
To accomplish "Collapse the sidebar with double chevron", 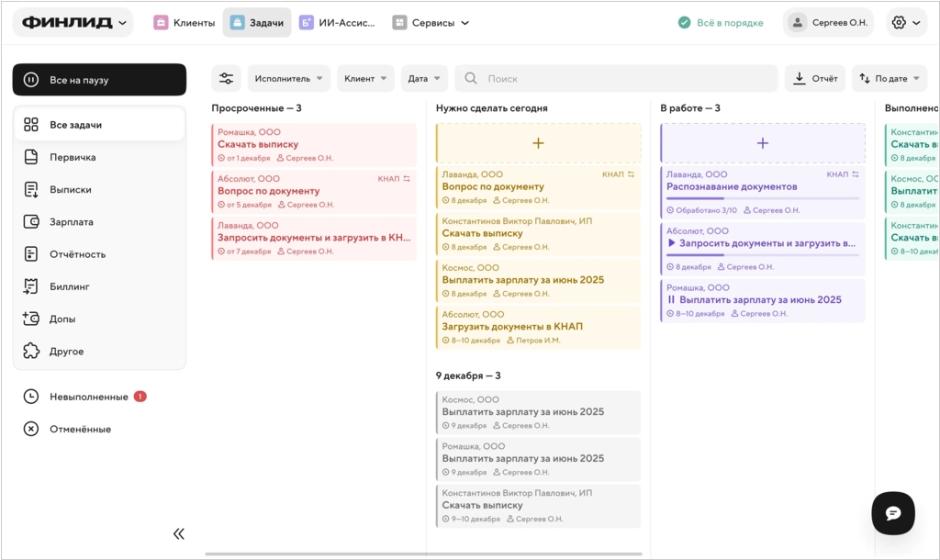I will pos(179,533).
